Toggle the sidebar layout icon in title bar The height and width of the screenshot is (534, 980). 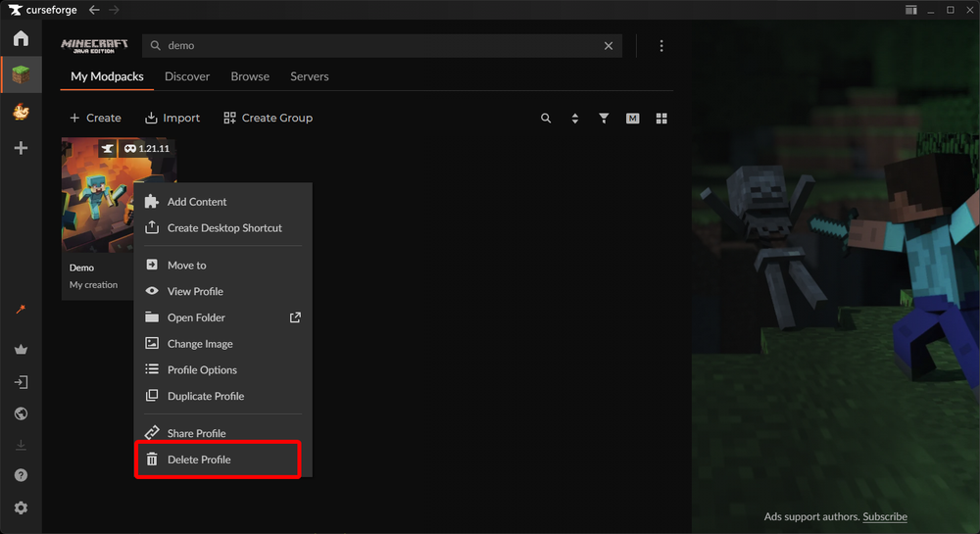pyautogui.click(x=910, y=10)
